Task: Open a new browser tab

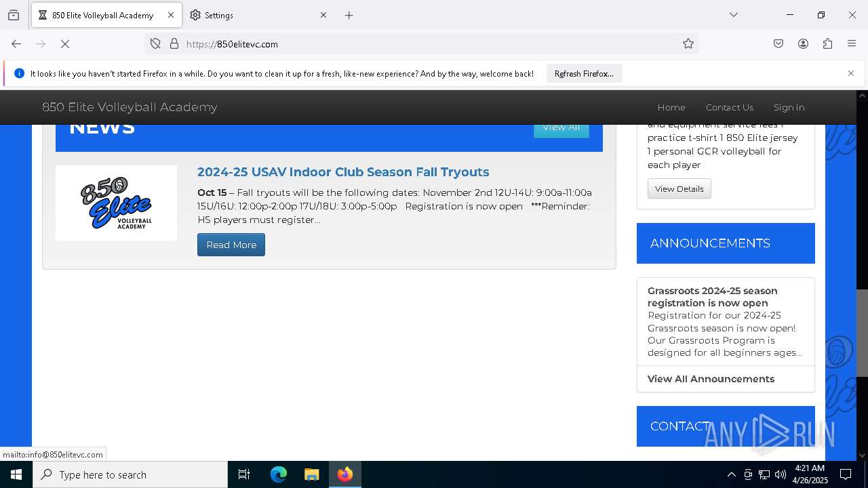Action: (349, 15)
